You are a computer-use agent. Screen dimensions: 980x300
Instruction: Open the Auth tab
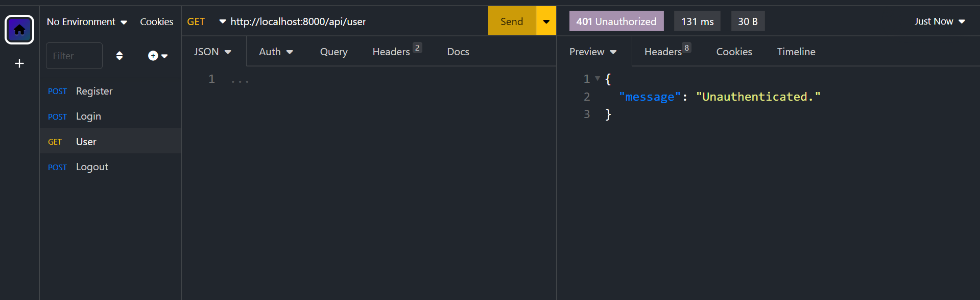275,51
